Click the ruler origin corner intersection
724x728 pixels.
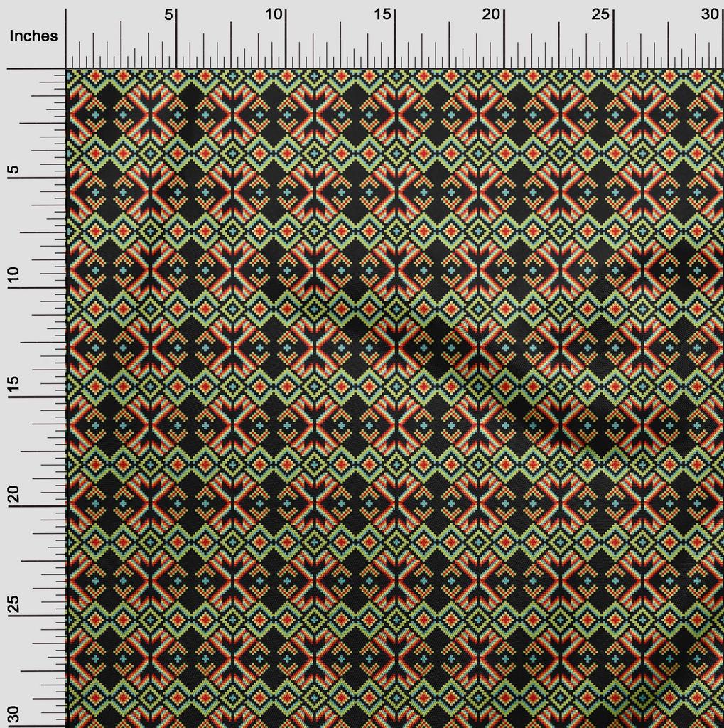coord(66,69)
